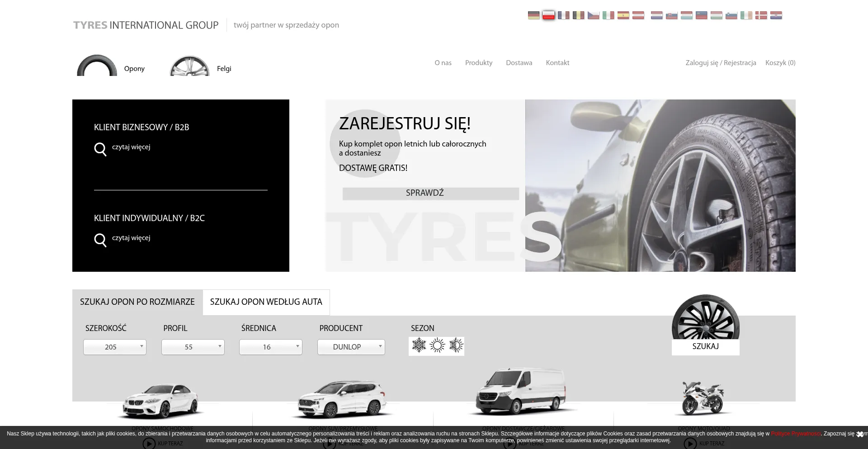Open the Kontakt menu item
868x449 pixels.
pyautogui.click(x=557, y=63)
